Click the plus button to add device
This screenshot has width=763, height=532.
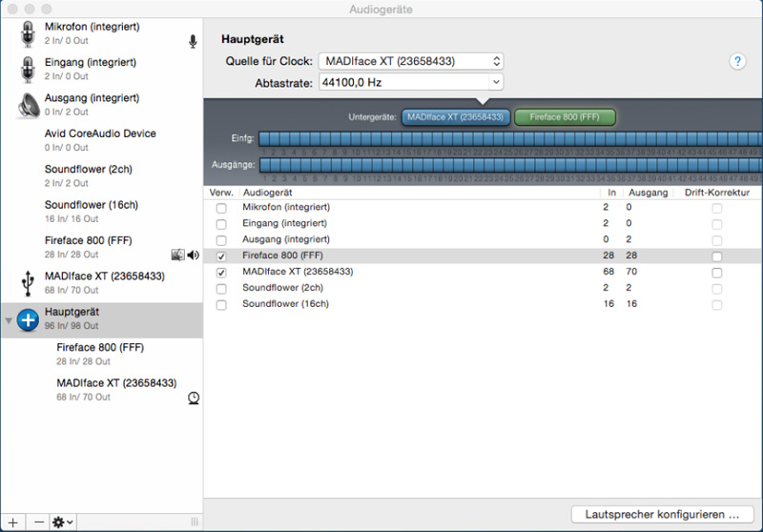(x=13, y=522)
